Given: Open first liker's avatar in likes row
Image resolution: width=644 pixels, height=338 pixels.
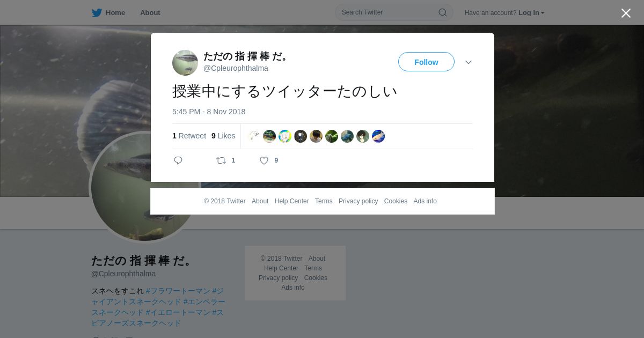Looking at the screenshot, I should 254,136.
